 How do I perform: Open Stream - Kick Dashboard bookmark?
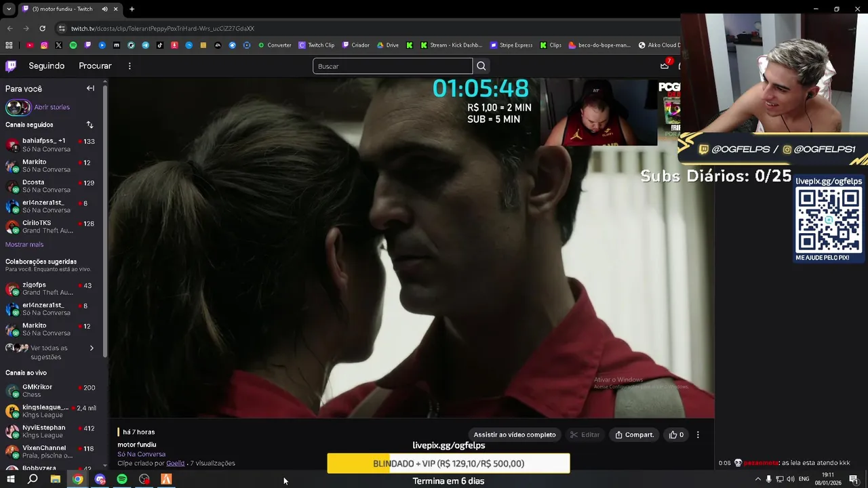451,45
